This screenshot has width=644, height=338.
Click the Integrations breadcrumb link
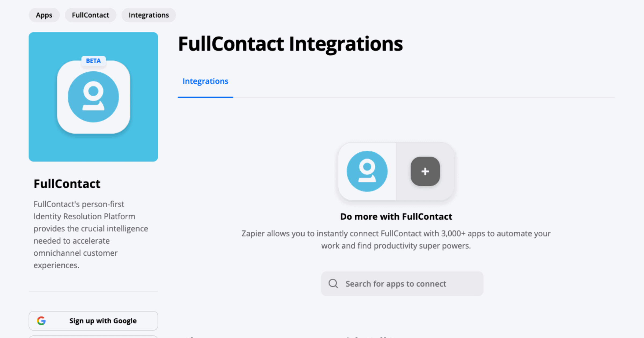coord(149,14)
